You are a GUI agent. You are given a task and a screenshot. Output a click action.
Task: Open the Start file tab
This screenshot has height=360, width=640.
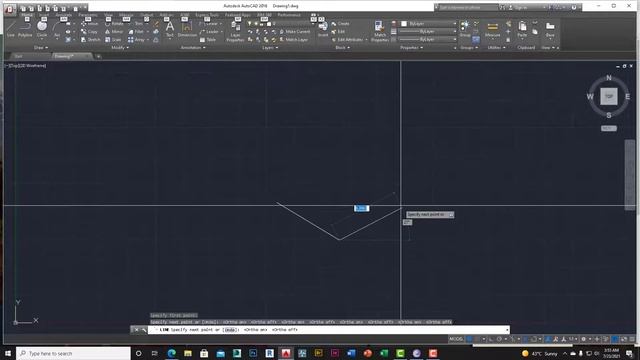point(18,56)
